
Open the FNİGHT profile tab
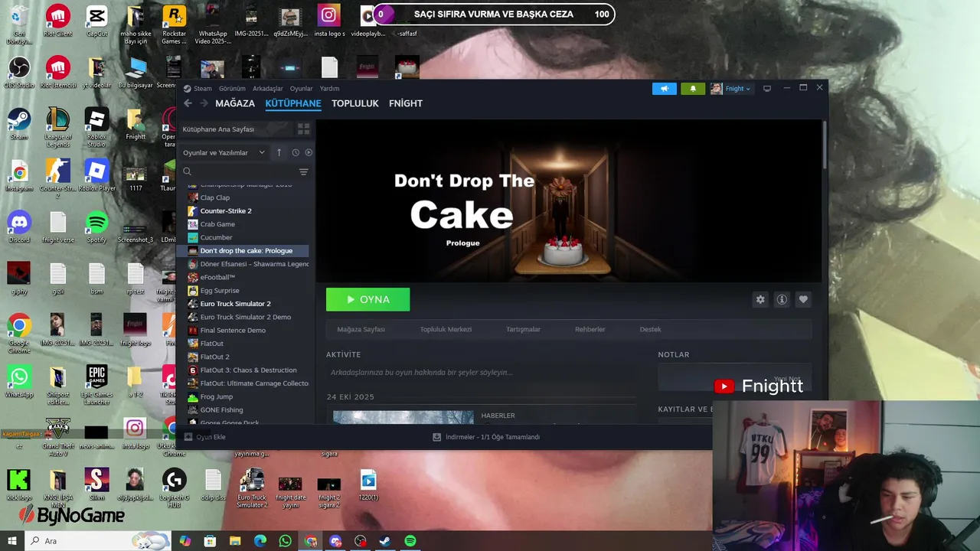406,103
